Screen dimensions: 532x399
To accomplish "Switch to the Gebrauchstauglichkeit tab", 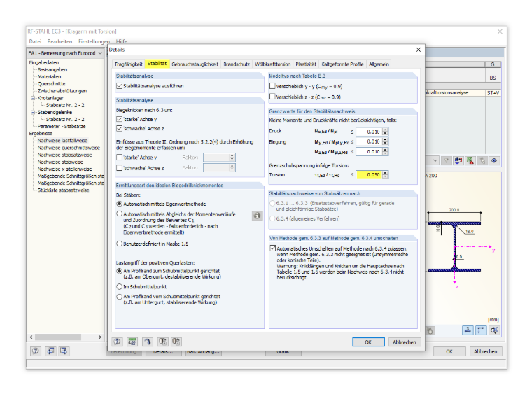I will pos(195,64).
